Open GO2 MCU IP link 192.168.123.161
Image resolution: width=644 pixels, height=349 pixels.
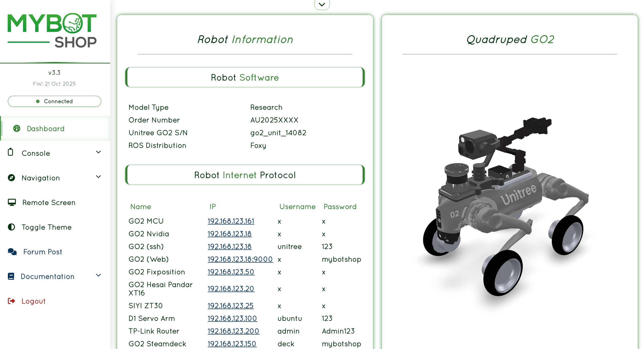coord(231,221)
